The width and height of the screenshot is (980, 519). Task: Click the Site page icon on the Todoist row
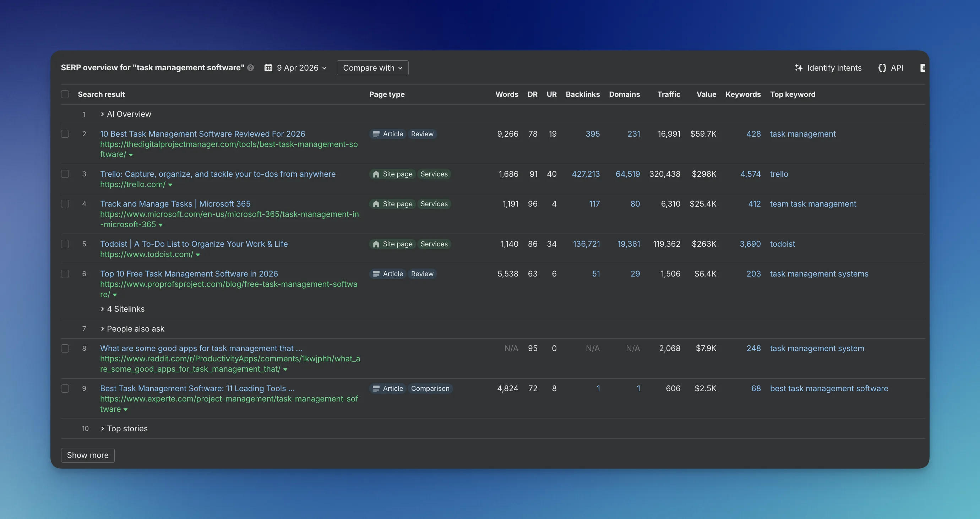pyautogui.click(x=376, y=244)
